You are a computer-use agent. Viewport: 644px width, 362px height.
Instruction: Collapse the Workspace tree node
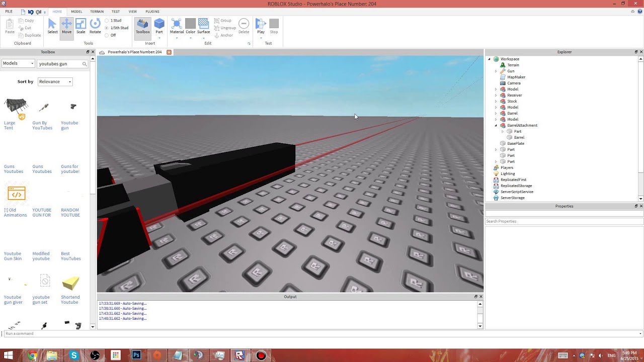pyautogui.click(x=489, y=59)
